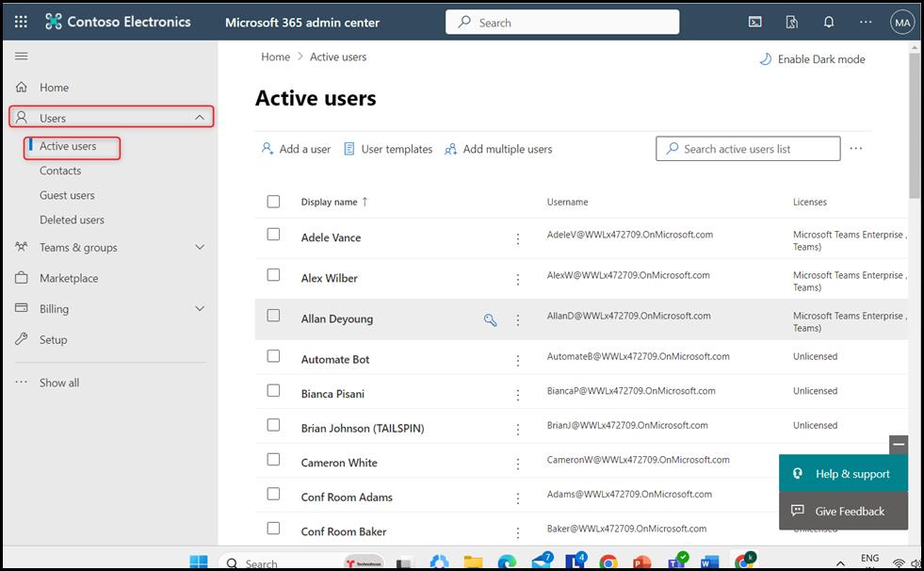Check the box for Alex Wilber
This screenshot has width=924, height=571.
point(273,275)
